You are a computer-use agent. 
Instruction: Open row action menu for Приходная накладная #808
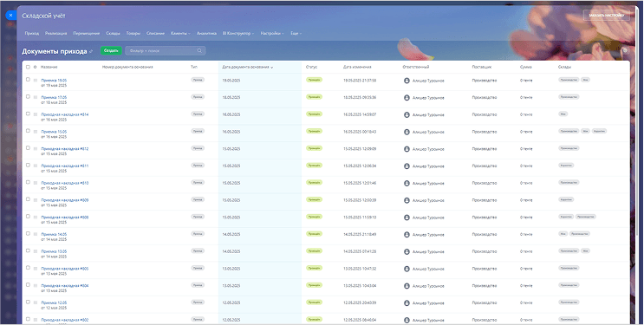coord(36,217)
